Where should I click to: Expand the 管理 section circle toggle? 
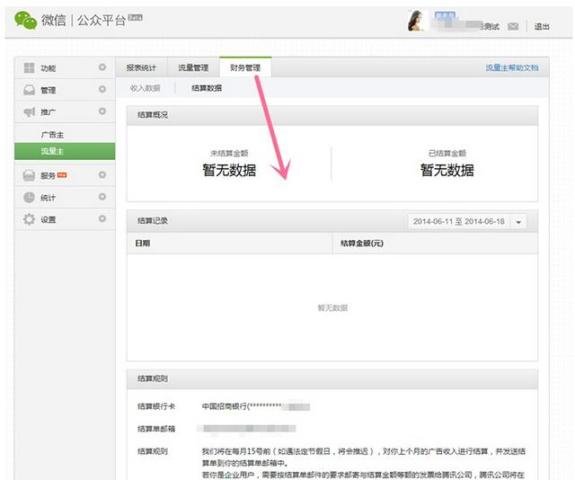[102, 89]
